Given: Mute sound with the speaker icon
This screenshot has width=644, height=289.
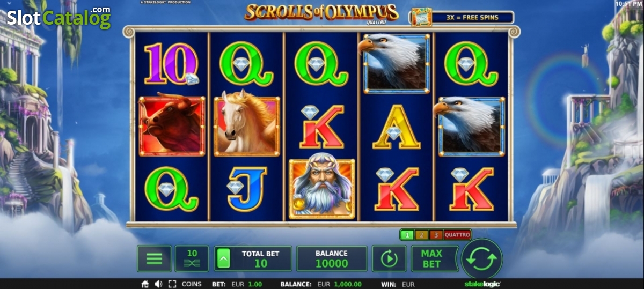Looking at the screenshot, I should [x=158, y=284].
